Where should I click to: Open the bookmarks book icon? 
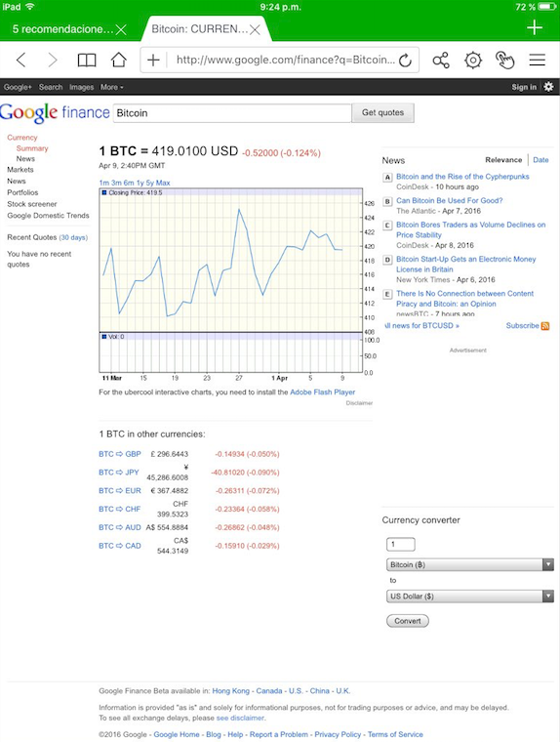click(x=87, y=61)
